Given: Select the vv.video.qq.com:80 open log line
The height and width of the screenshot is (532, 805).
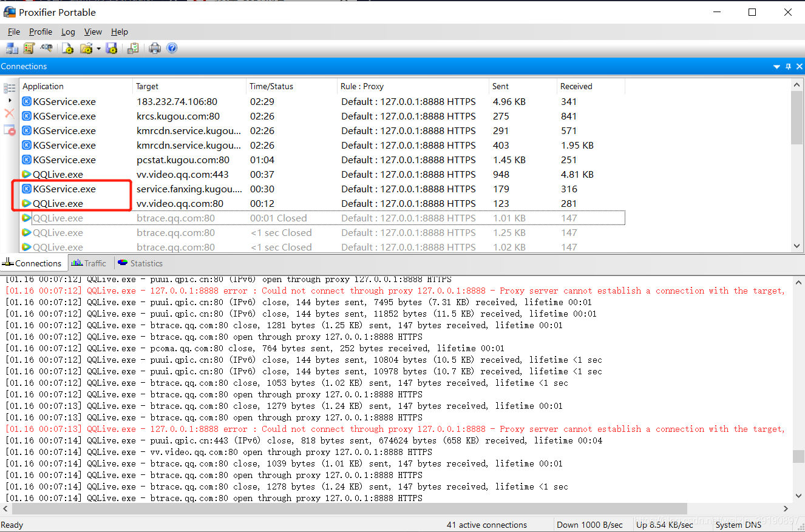Looking at the screenshot, I should click(x=219, y=452).
